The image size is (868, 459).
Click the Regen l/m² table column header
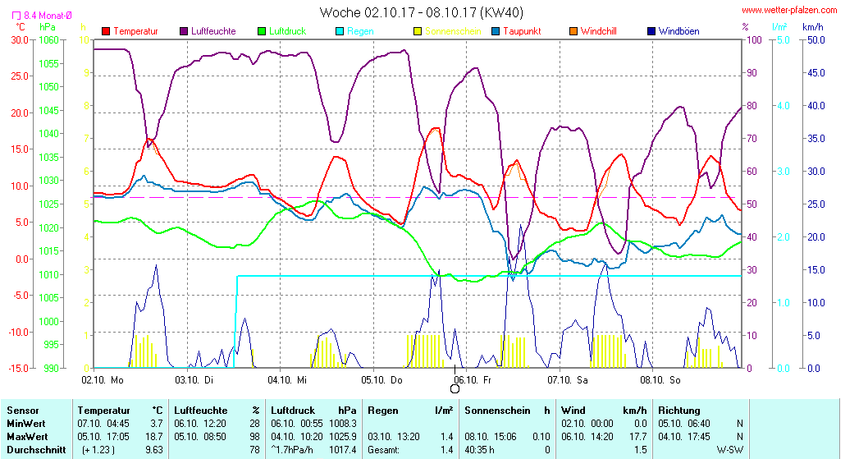410,411
